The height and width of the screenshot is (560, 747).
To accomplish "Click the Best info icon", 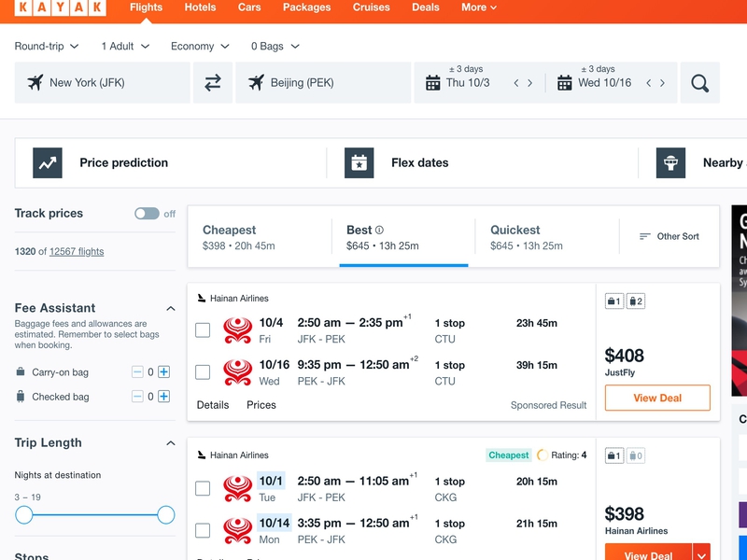I will click(379, 230).
